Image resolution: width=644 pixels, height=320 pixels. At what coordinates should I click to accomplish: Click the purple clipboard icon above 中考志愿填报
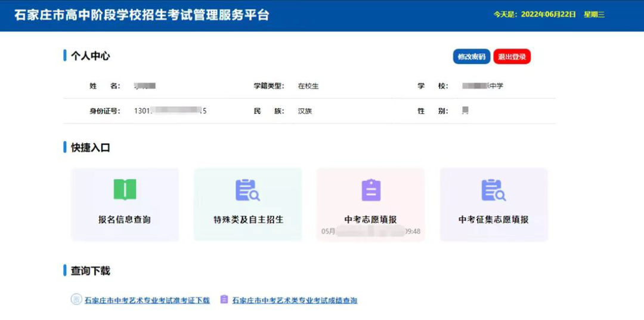click(x=371, y=190)
